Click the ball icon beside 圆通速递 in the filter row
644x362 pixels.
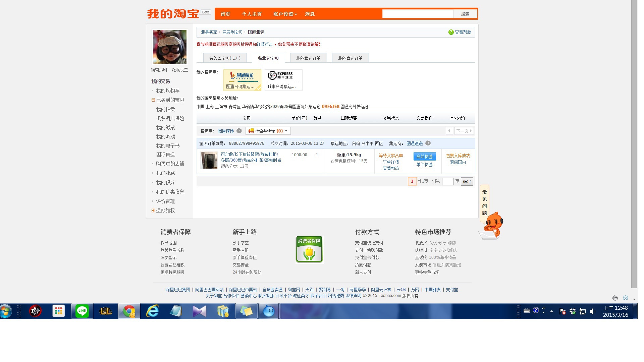(x=239, y=131)
